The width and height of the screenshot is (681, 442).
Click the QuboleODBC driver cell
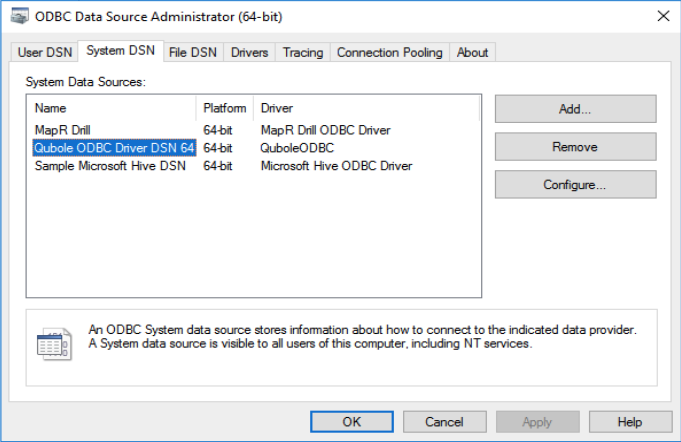click(x=297, y=148)
